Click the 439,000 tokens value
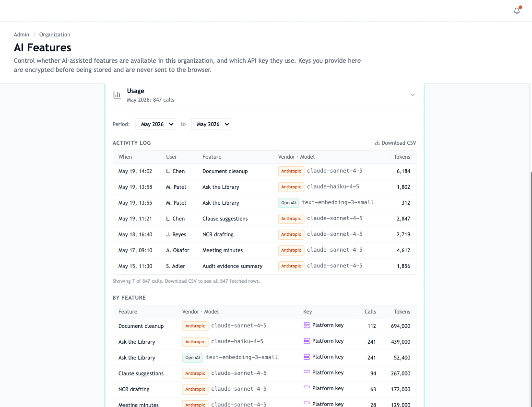Image resolution: width=532 pixels, height=407 pixels. point(401,342)
